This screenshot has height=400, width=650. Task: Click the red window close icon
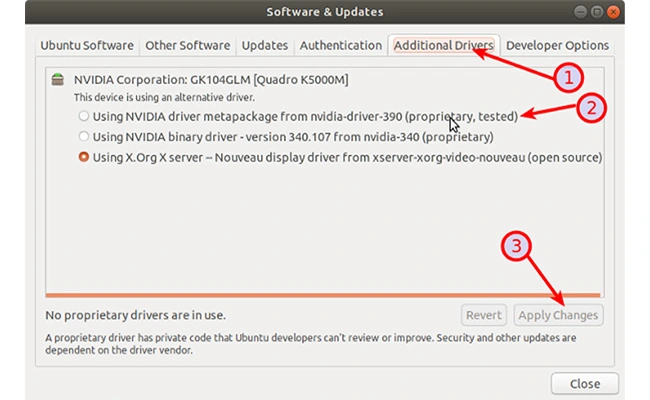coord(613,12)
